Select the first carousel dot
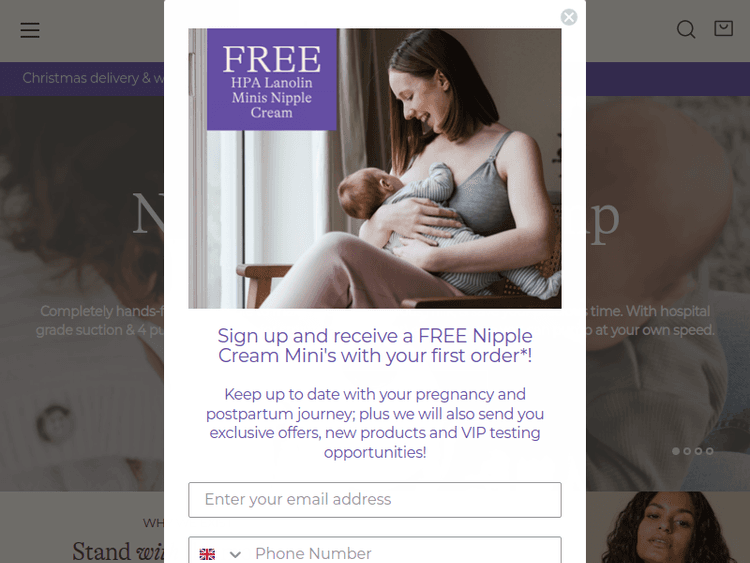This screenshot has width=750, height=563. click(675, 451)
